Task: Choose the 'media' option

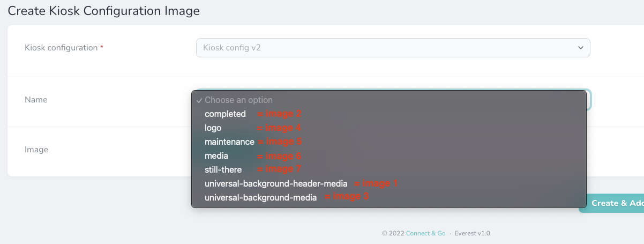Action: pos(216,156)
